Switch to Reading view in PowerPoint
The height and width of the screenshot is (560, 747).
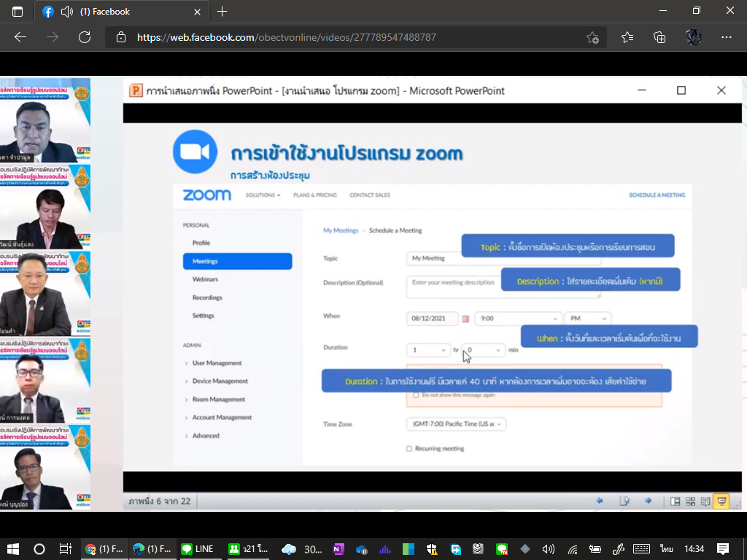click(705, 501)
